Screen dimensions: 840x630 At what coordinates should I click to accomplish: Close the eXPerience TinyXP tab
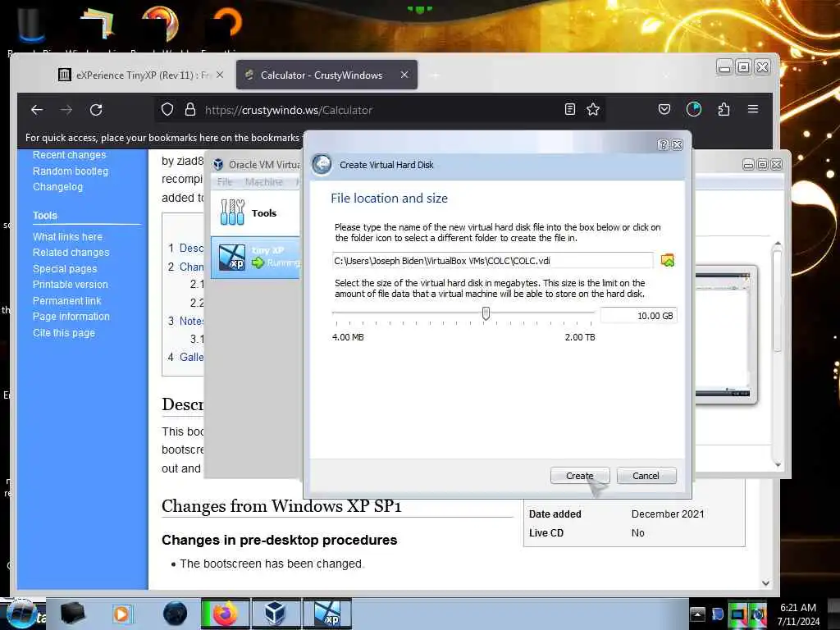pos(220,75)
